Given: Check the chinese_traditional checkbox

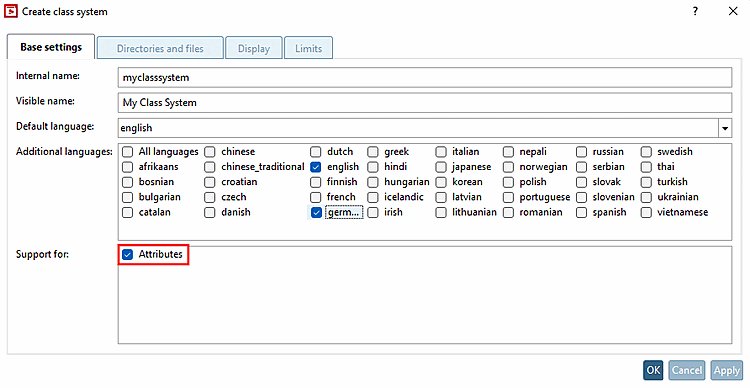Looking at the screenshot, I should [210, 167].
